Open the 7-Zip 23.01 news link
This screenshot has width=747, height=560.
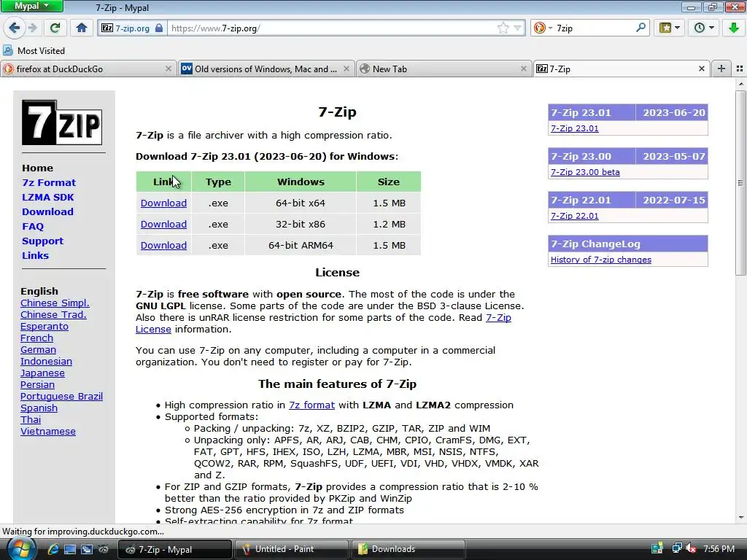575,128
